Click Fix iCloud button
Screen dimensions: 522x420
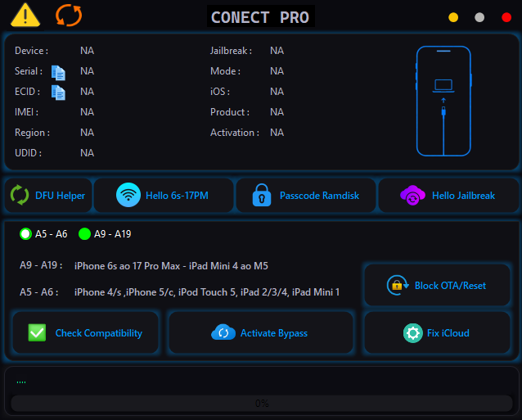(x=437, y=332)
